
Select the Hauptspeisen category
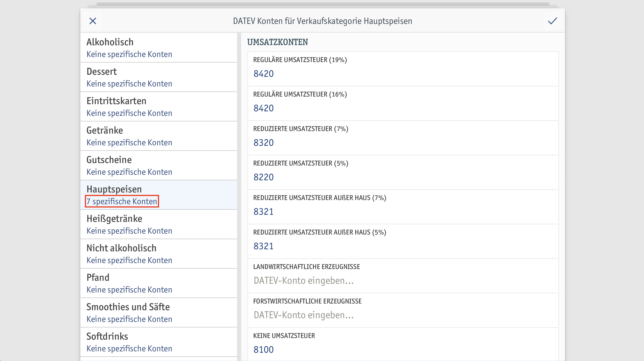pos(158,195)
